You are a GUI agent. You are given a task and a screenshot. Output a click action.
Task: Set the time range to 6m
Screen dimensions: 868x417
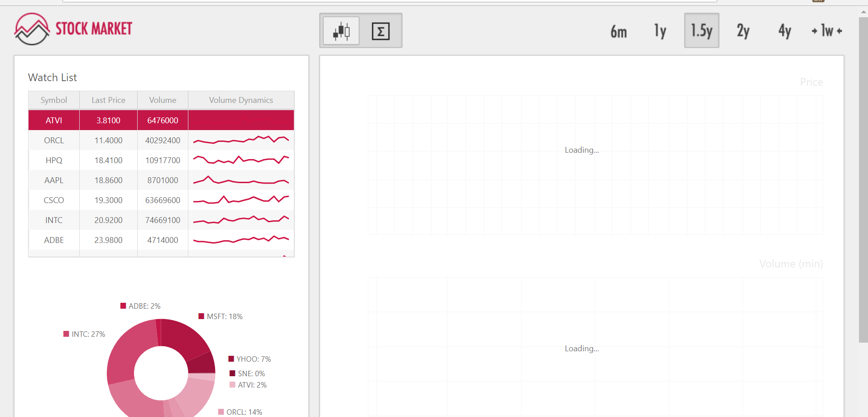click(x=619, y=31)
